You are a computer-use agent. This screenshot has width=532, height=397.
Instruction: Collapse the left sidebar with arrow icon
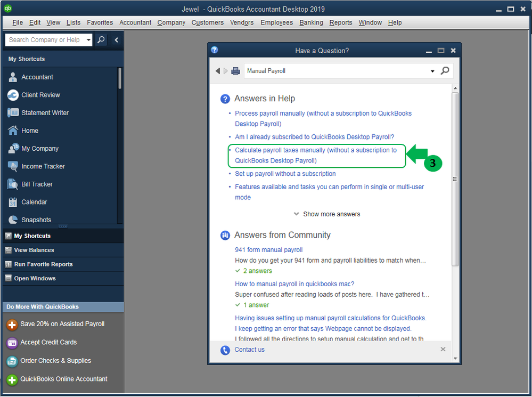(117, 40)
